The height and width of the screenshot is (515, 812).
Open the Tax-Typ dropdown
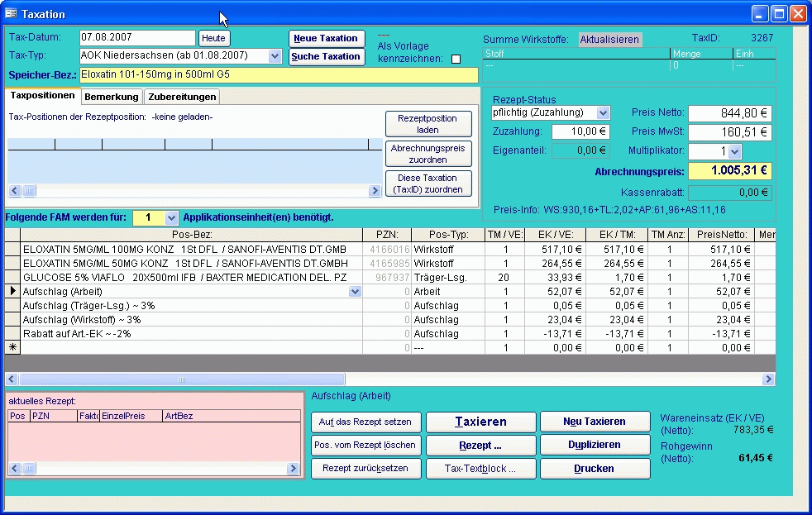[x=275, y=56]
